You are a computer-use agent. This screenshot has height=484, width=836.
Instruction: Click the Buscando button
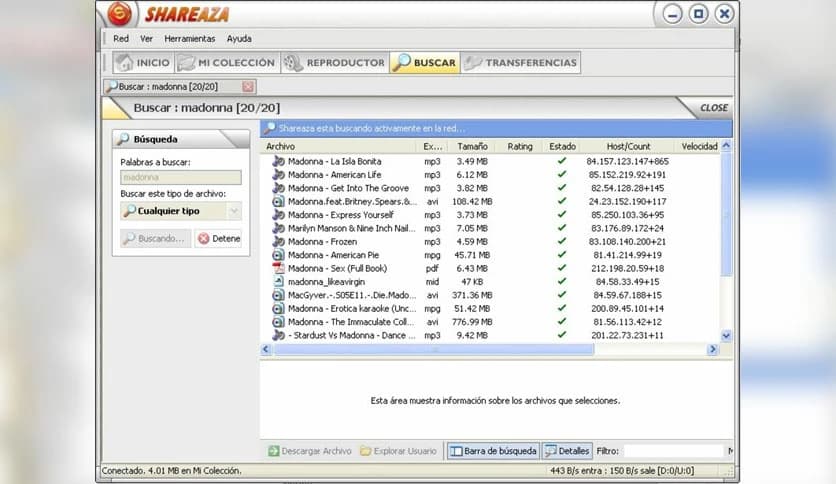pyautogui.click(x=156, y=238)
